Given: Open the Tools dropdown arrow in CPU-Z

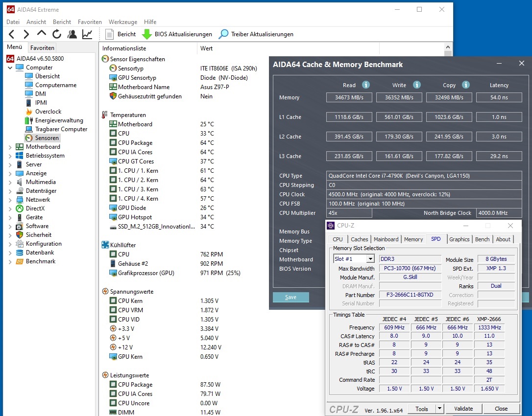Looking at the screenshot, I should pos(439,409).
